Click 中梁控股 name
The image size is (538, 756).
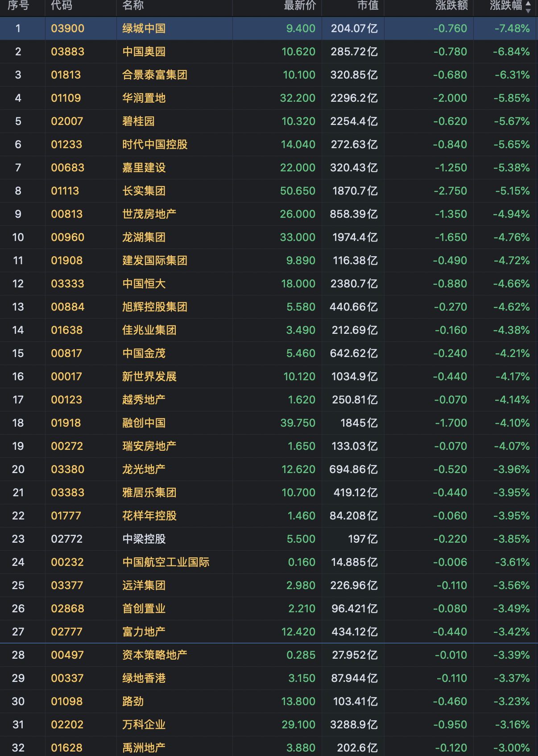[x=144, y=539]
